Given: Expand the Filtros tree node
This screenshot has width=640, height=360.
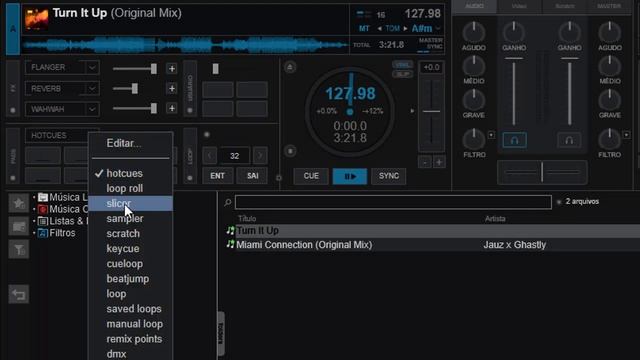Looking at the screenshot, I should [34, 233].
